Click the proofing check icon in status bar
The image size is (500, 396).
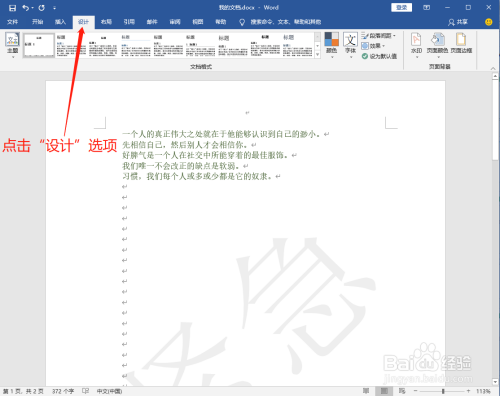coord(85,391)
